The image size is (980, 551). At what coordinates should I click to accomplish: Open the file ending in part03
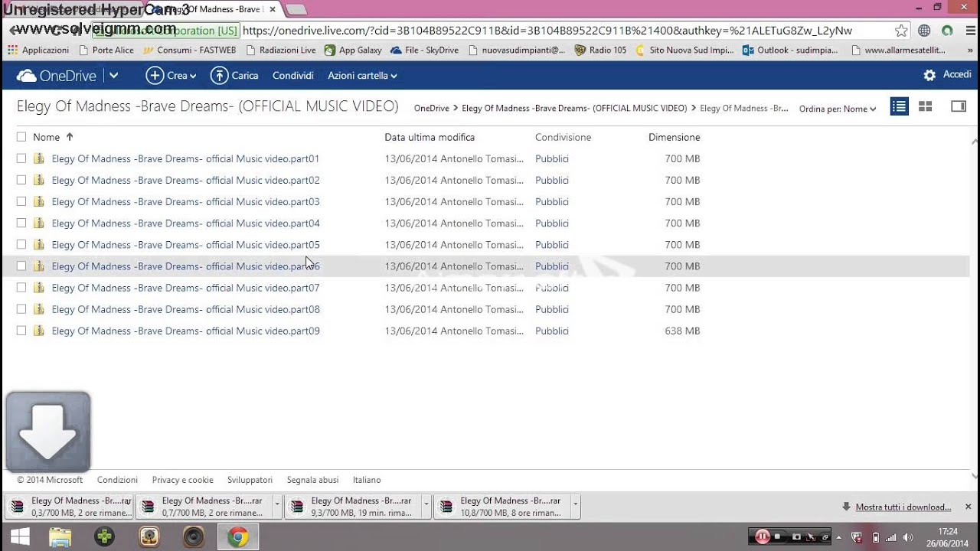pyautogui.click(x=185, y=201)
